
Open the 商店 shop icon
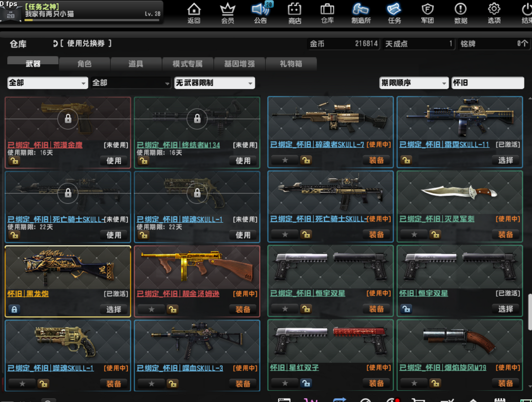(295, 13)
